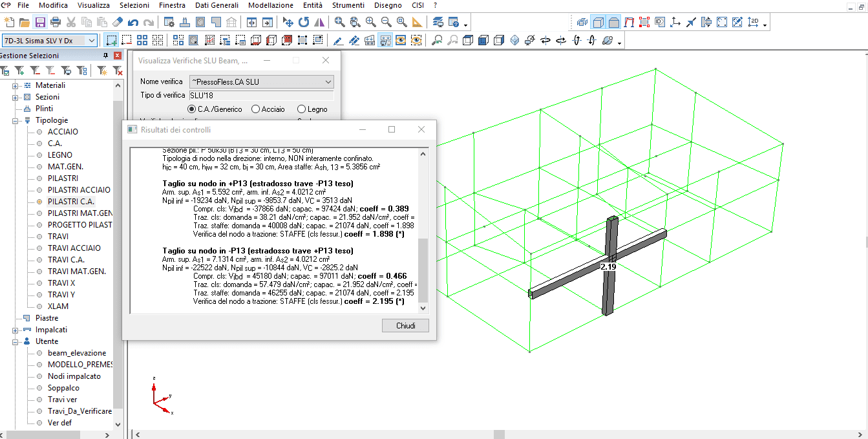Select the measure triangle ruler tool
The width and height of the screenshot is (868, 439).
click(x=417, y=23)
